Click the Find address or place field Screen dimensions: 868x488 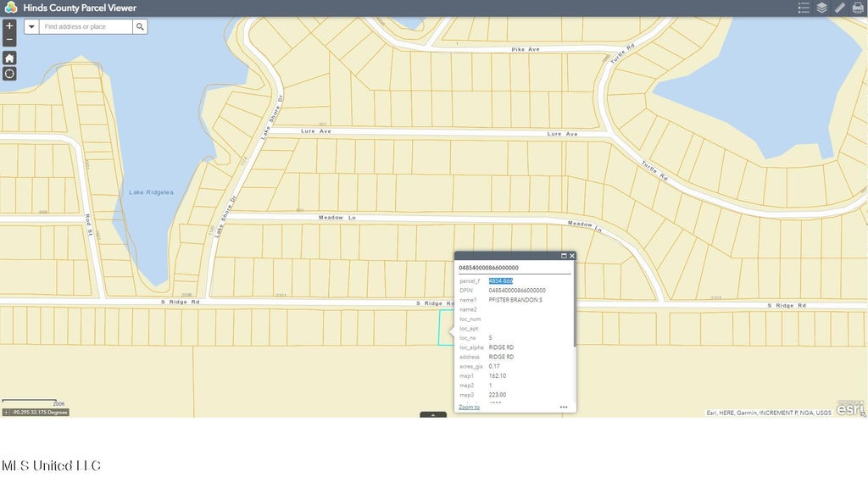pos(86,27)
